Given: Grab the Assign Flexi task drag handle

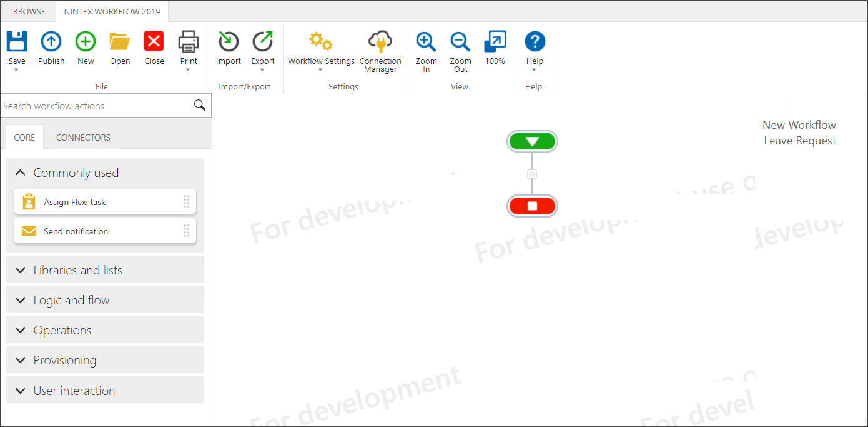Looking at the screenshot, I should point(186,201).
